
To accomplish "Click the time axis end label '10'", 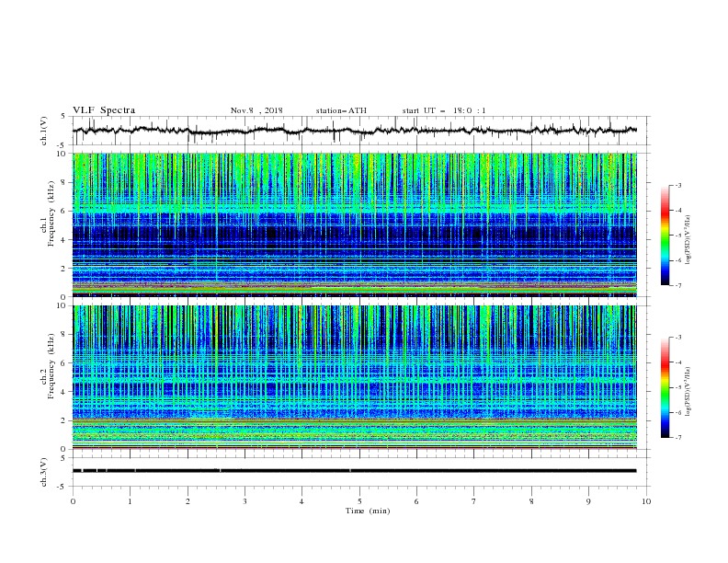I will [646, 501].
